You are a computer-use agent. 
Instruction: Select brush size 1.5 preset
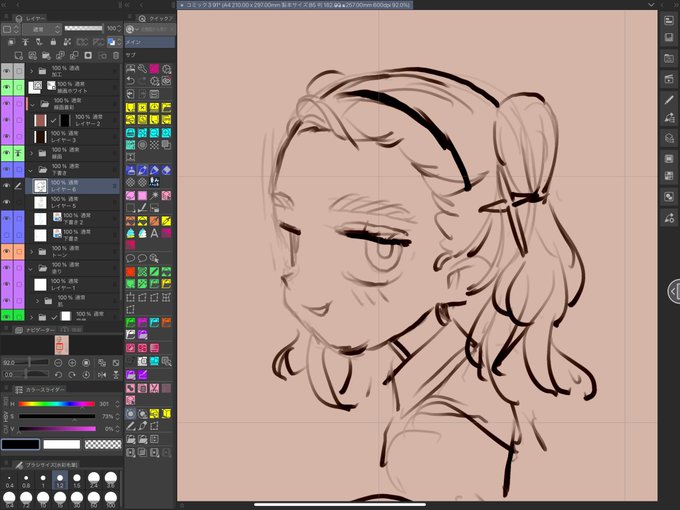[77, 481]
